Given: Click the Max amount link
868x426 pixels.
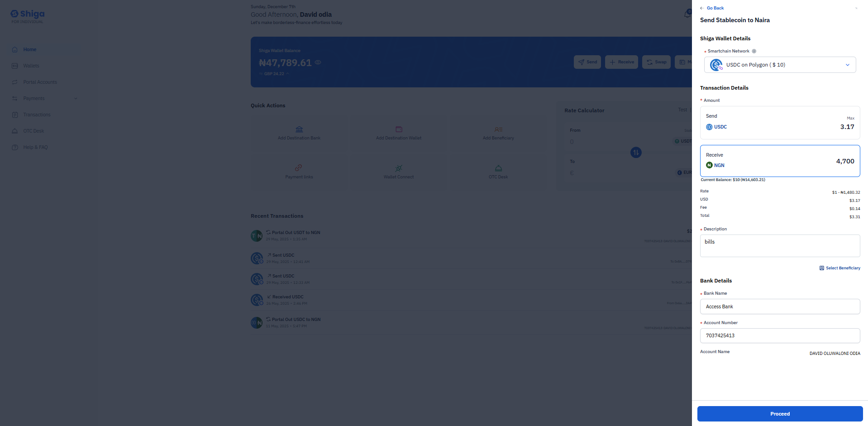Looking at the screenshot, I should click(x=850, y=118).
